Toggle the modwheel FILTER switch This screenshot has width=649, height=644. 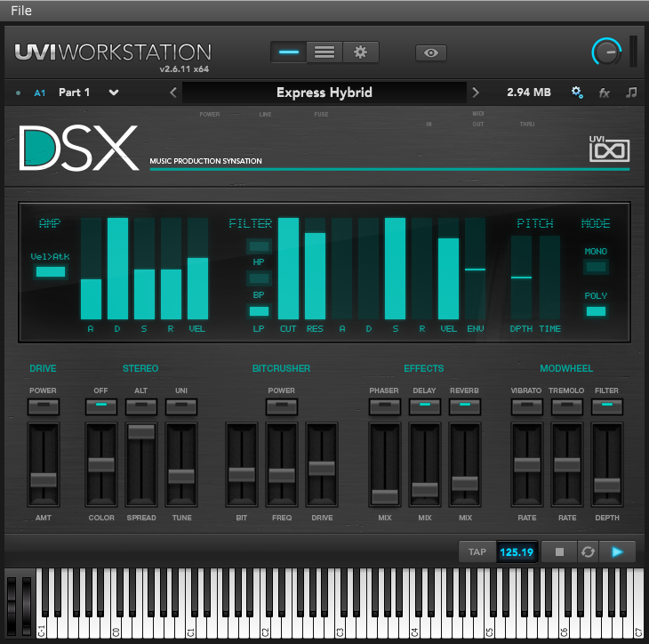(607, 407)
